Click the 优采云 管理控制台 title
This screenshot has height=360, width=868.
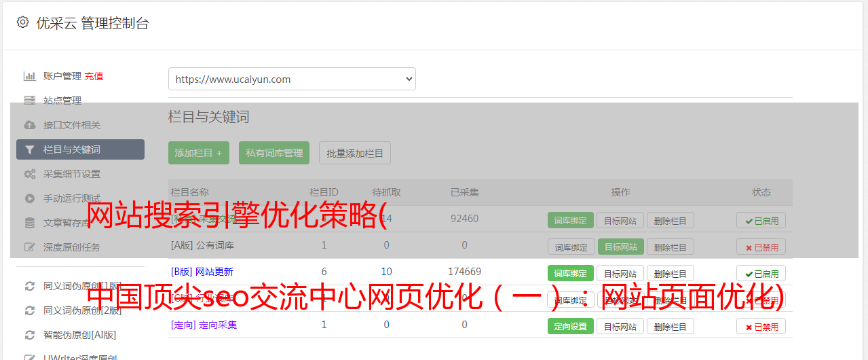[x=92, y=23]
